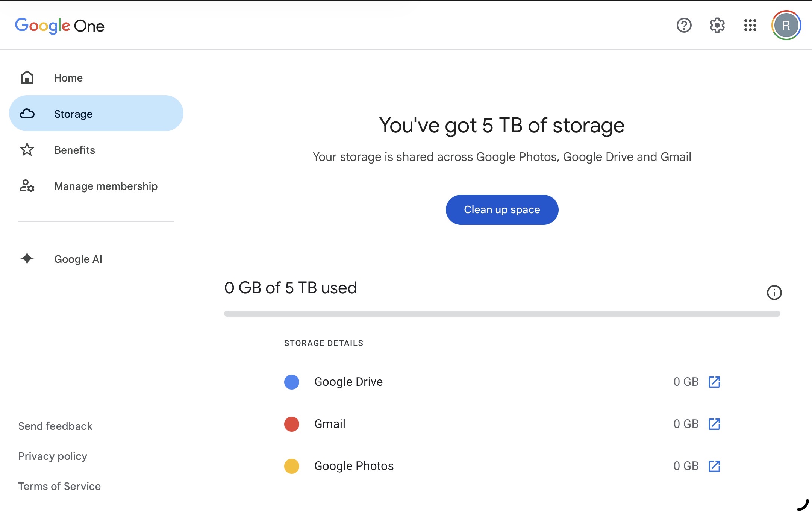
Task: Open Google AI sidebar item
Action: click(x=78, y=259)
